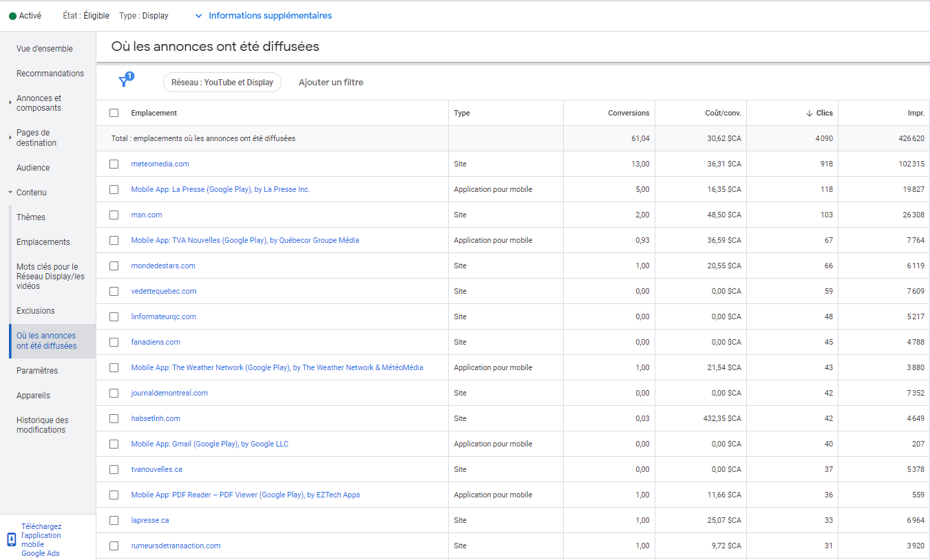Screen dimensions: 930x560
Task: Toggle the select-all checkbox in header
Action: point(114,113)
